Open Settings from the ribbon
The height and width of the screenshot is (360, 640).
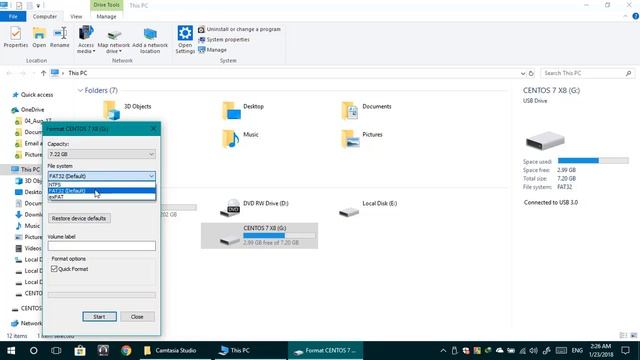(185, 40)
